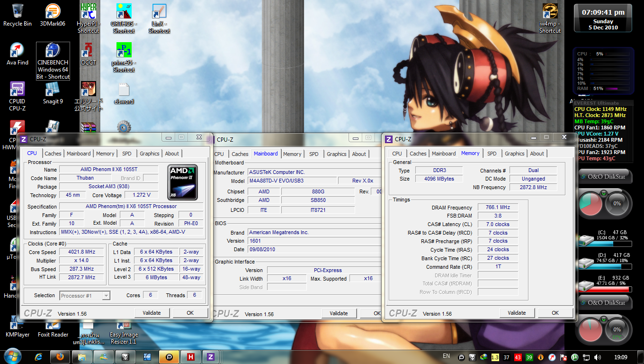Open the Recycle Bin
The width and height of the screenshot is (644, 364).
point(17,11)
